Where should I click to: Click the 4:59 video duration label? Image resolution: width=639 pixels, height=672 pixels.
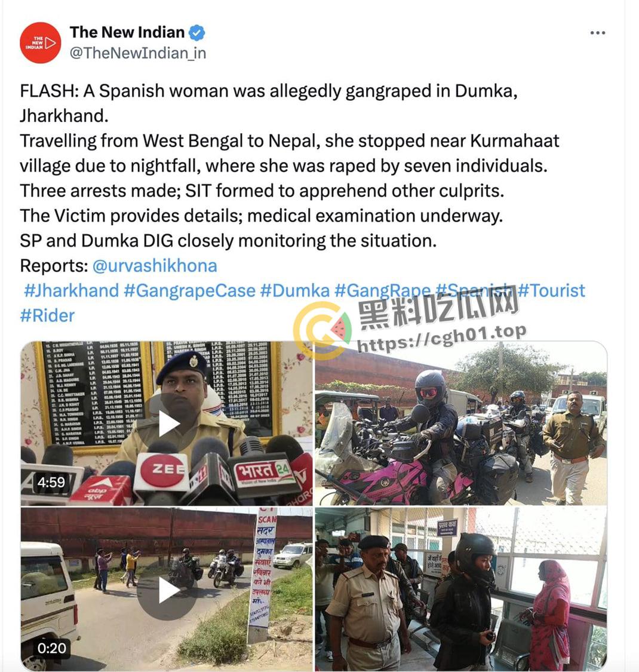[x=51, y=483]
